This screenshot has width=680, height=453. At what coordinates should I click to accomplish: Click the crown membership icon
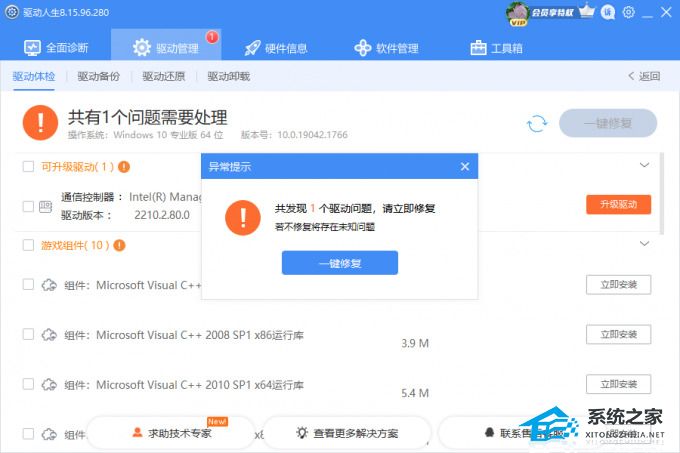point(586,11)
